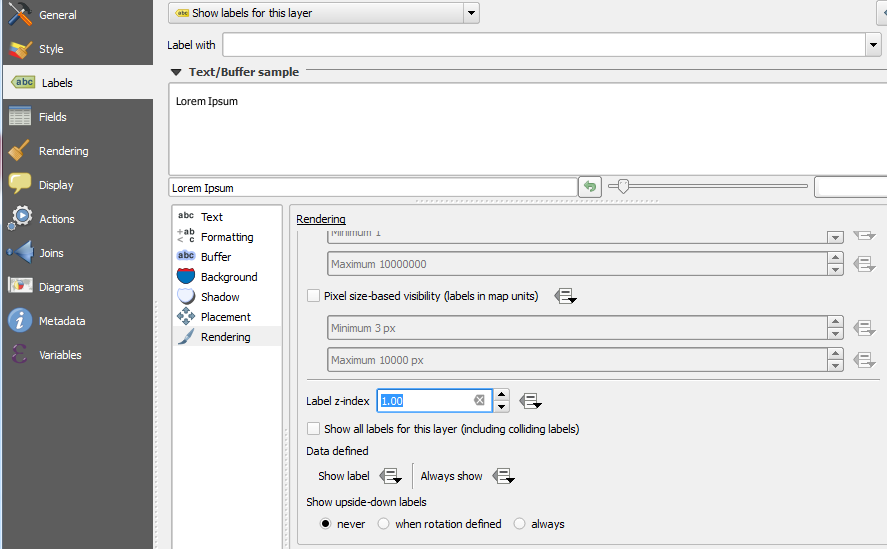Viewport: 887px width, 549px height.
Task: Select Placement in the label settings list
Action: 226,317
